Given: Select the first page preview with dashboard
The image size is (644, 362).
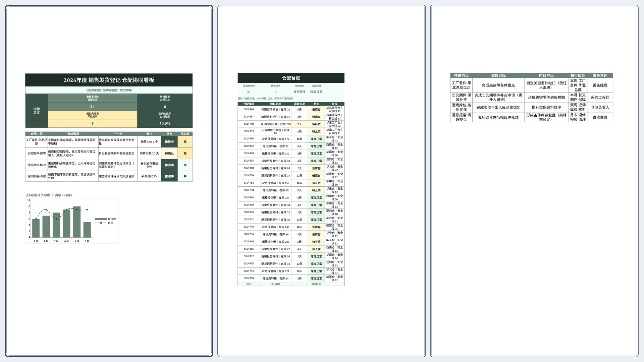Looking at the screenshot, I should click(x=109, y=181).
